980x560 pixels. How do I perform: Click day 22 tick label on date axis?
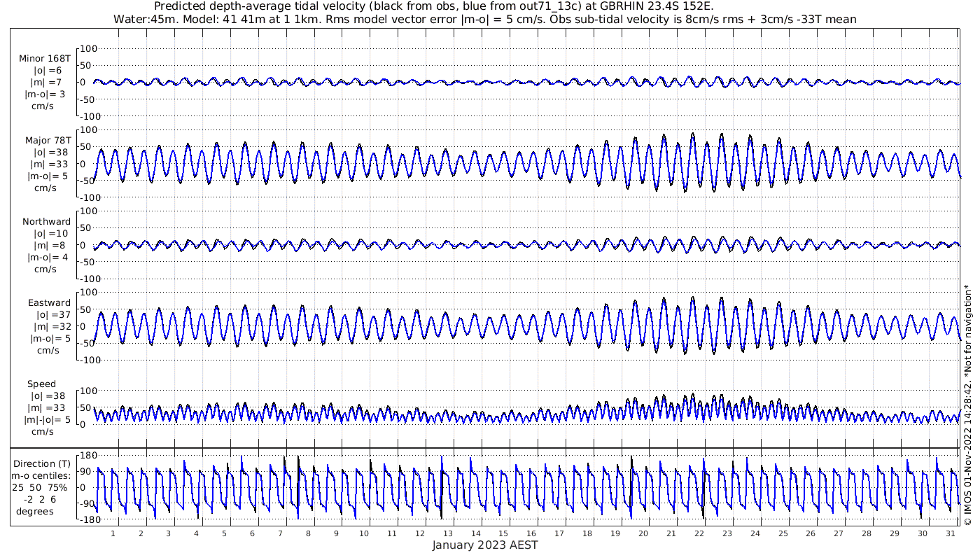[699, 533]
